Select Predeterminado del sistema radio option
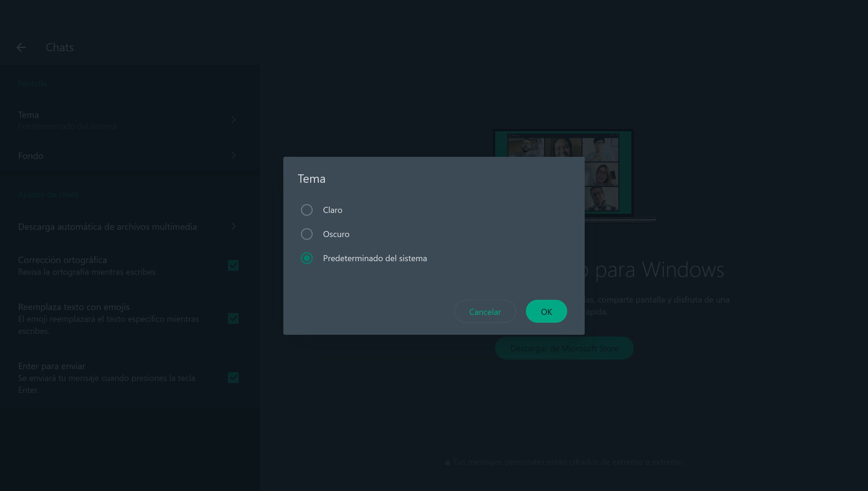Viewport: 868px width, 491px height. click(307, 258)
